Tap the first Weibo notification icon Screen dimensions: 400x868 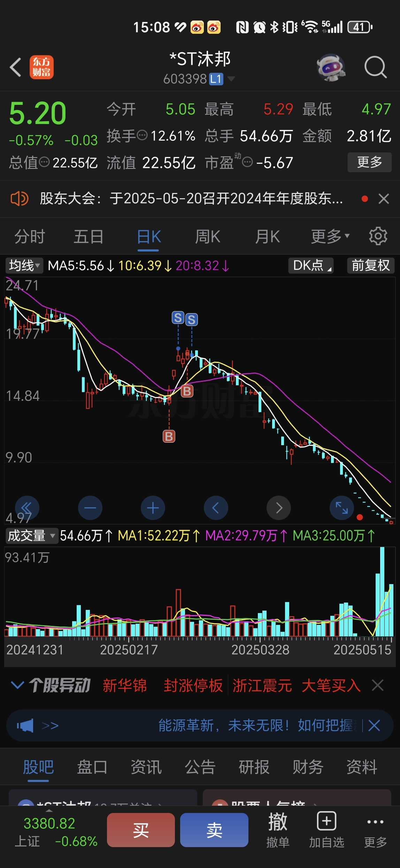[197, 27]
